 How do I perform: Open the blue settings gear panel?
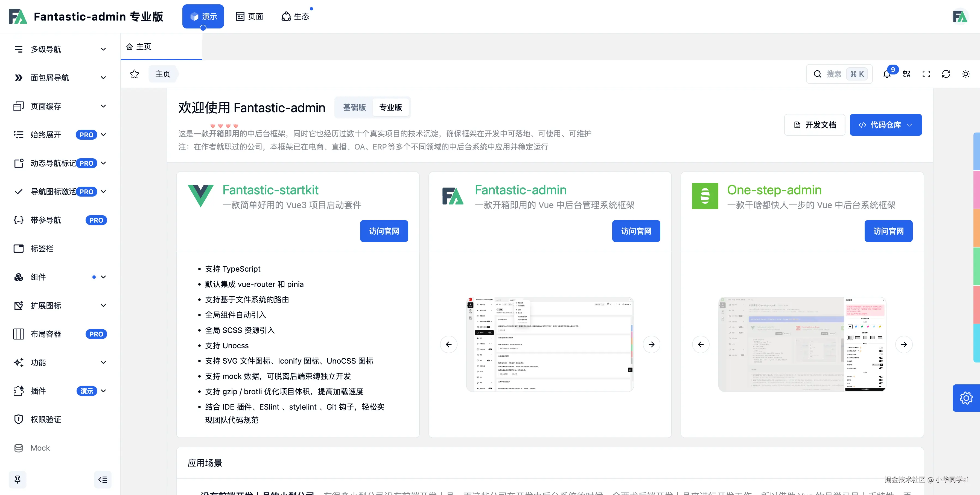point(966,398)
